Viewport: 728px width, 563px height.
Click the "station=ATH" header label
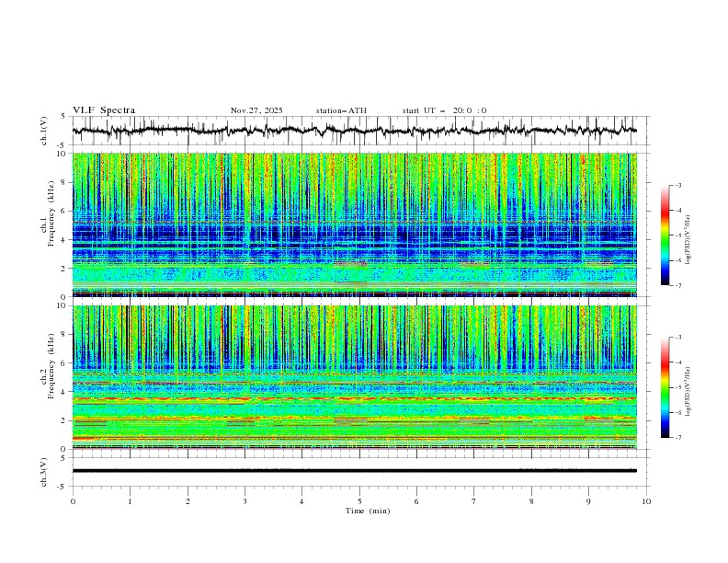pyautogui.click(x=341, y=110)
